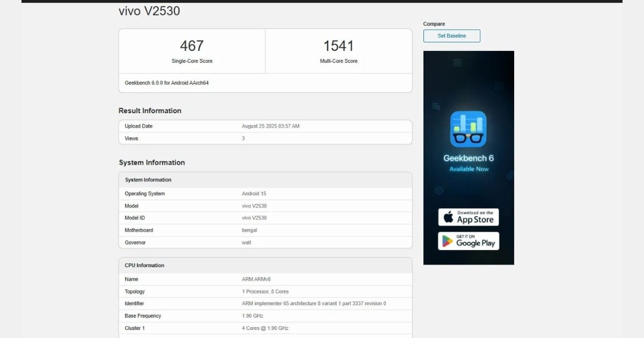Select the '1.90 GHz' base frequency
This screenshot has height=338, width=644.
pos(252,316)
